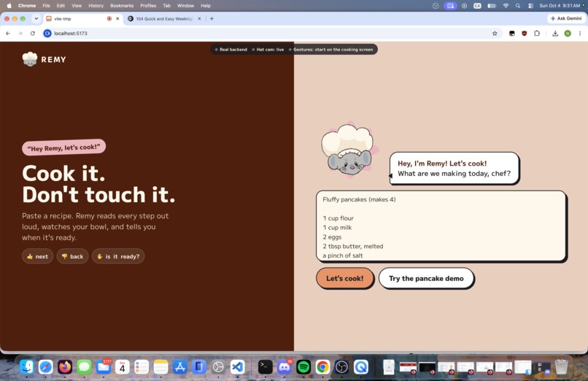The image size is (588, 381).
Task: Click the Remy chef hat logo
Action: click(x=30, y=59)
